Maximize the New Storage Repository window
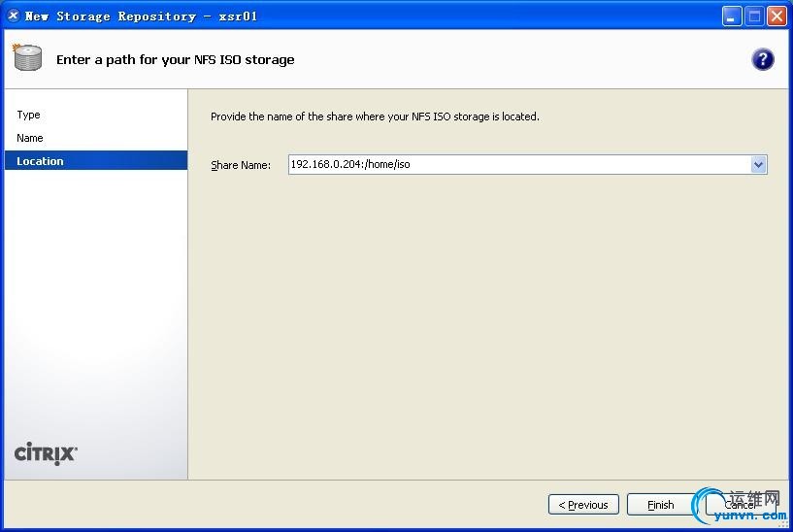The image size is (793, 532). click(x=754, y=17)
